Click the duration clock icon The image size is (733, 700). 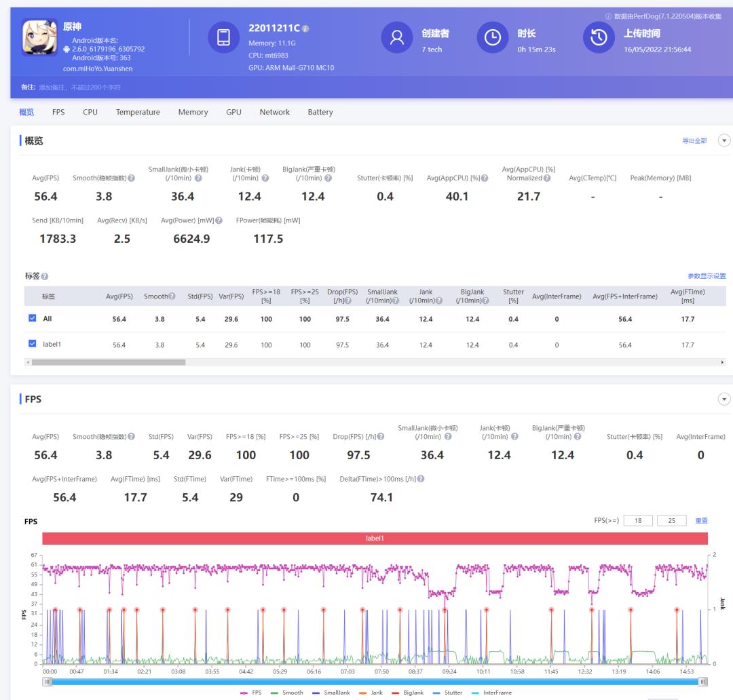point(493,39)
